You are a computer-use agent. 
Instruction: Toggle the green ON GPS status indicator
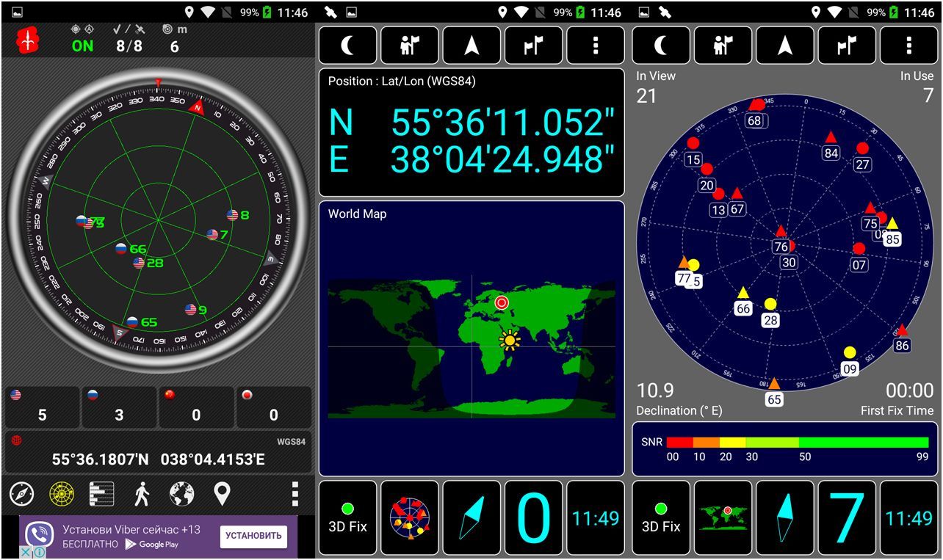tap(82, 46)
